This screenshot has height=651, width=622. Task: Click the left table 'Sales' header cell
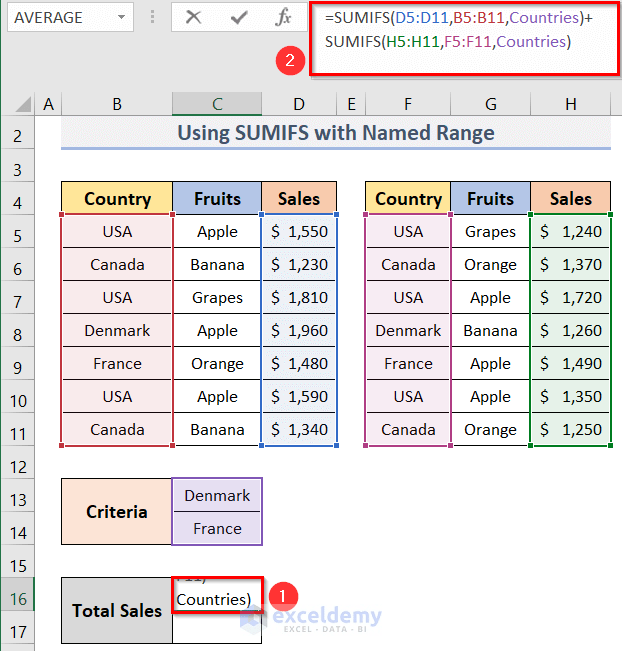click(299, 198)
